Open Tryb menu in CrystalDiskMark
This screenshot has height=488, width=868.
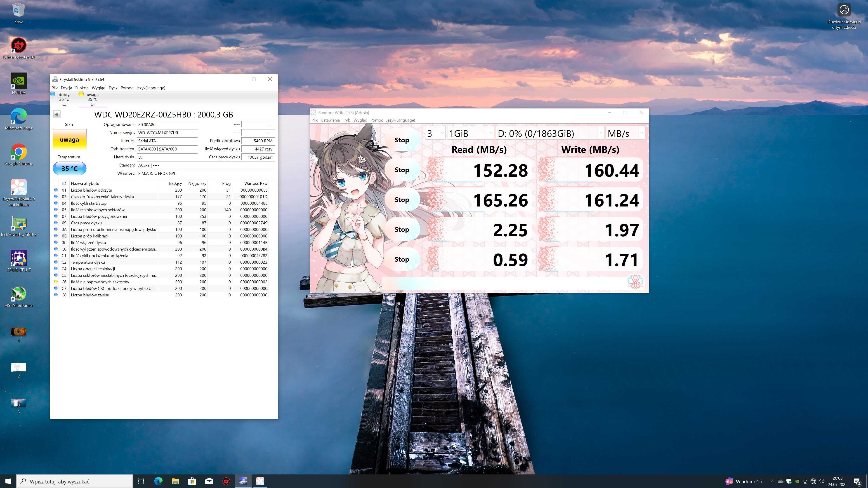click(346, 120)
